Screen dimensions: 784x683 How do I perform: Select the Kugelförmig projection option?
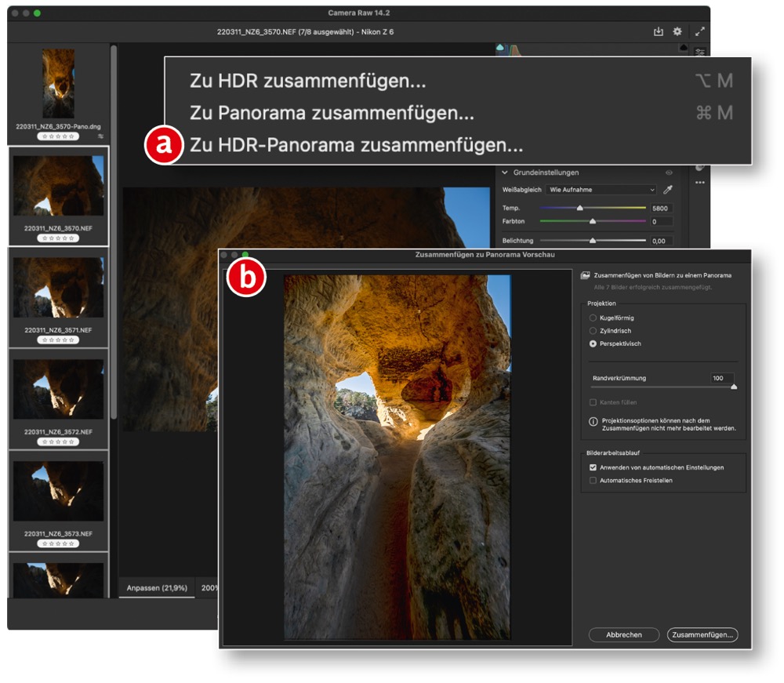tap(593, 318)
